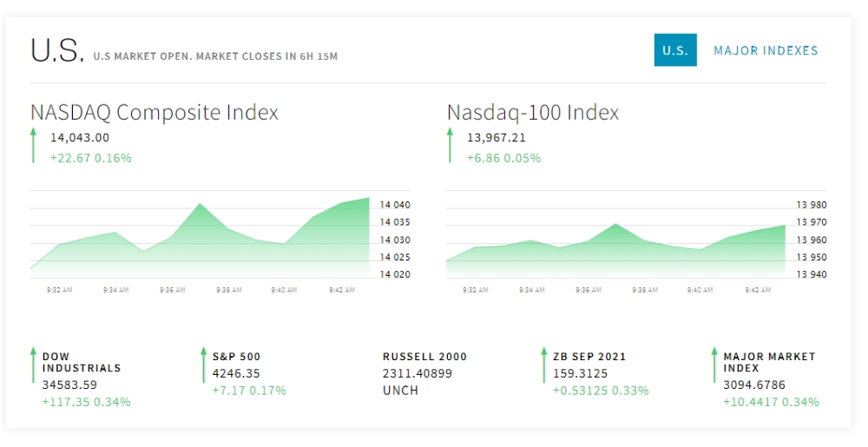Click the Dow Industrials up arrow
This screenshot has height=447, width=868.
click(33, 365)
